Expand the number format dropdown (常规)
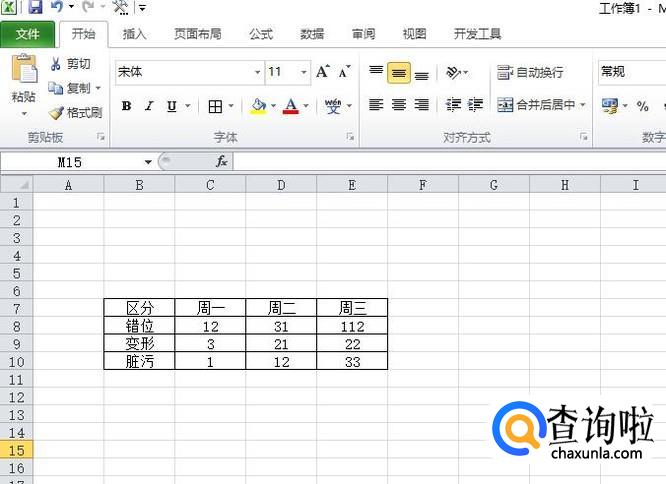The image size is (666, 484). click(x=630, y=72)
